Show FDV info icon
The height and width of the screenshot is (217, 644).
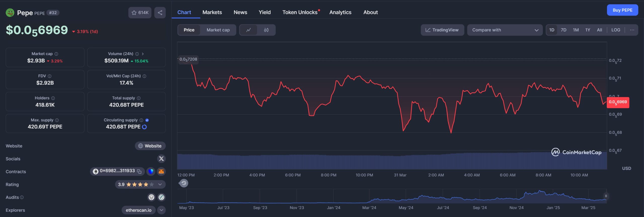pos(50,76)
